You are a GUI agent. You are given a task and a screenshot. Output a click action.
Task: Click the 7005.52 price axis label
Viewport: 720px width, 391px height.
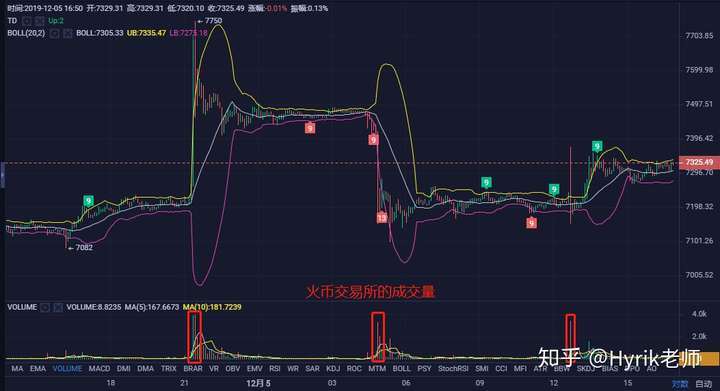pyautogui.click(x=699, y=275)
